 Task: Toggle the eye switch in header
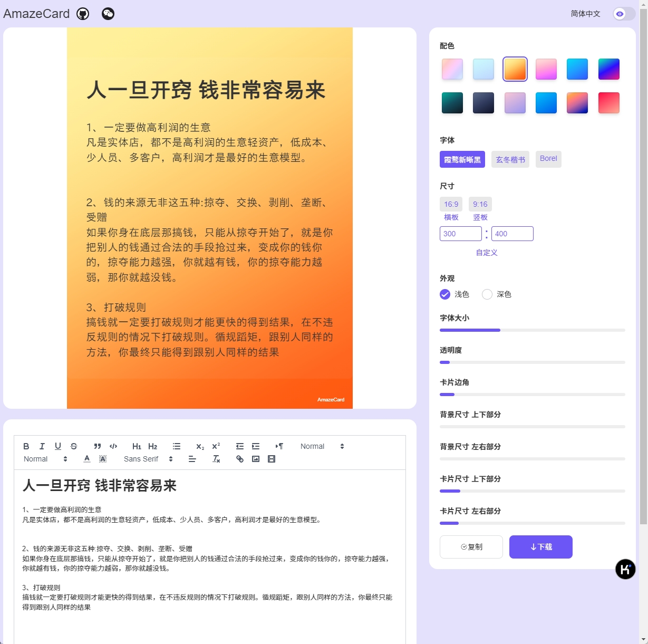[x=624, y=14]
